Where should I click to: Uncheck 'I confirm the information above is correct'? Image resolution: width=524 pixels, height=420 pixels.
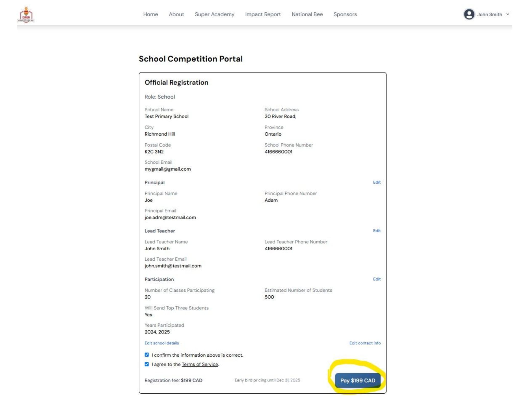pyautogui.click(x=147, y=355)
